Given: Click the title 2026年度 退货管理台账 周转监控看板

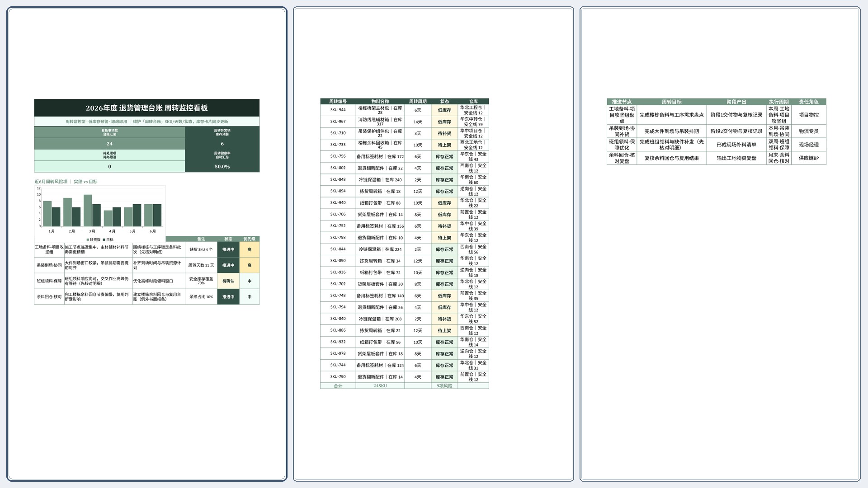Looking at the screenshot, I should click(x=147, y=108).
